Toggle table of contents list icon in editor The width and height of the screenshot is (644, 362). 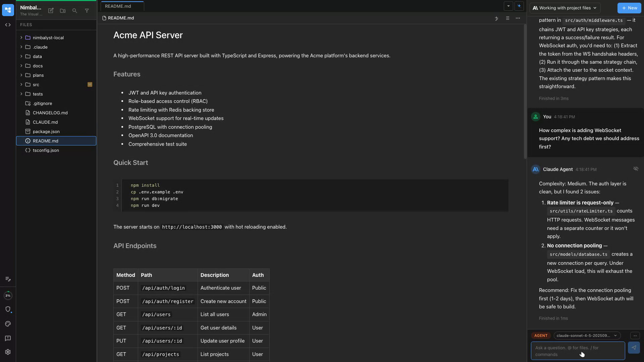point(507,18)
